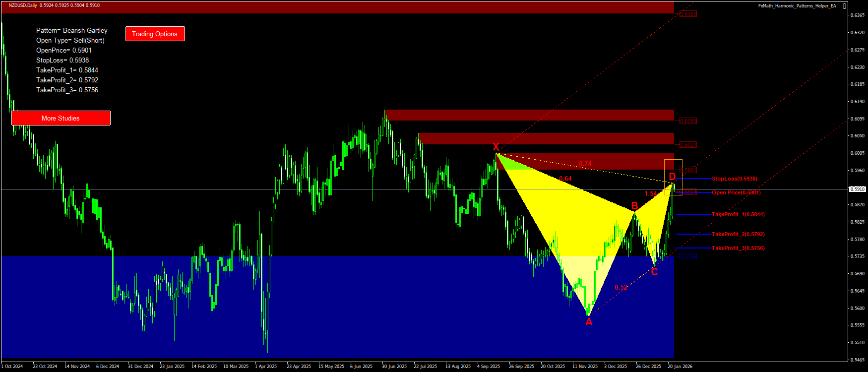868x372 pixels.
Task: Select the StopLoss(0.5938) chart label
Action: coord(735,179)
